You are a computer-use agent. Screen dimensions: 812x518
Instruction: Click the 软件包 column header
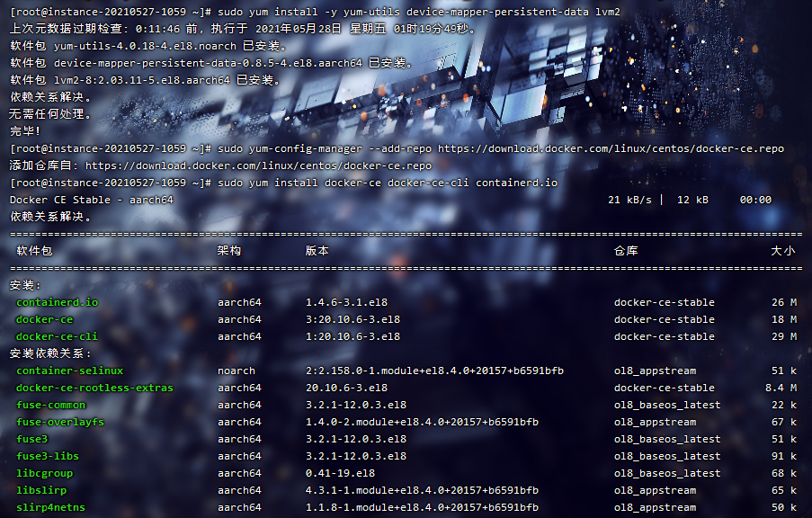(35, 251)
